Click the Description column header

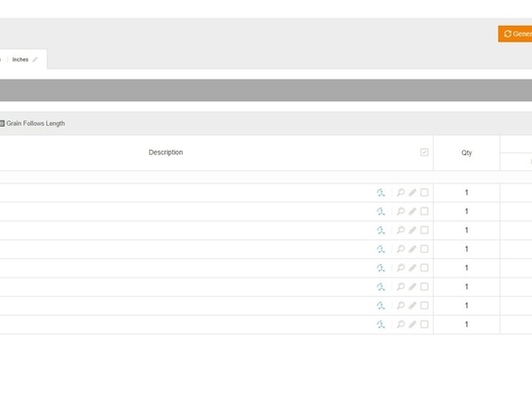(x=166, y=153)
